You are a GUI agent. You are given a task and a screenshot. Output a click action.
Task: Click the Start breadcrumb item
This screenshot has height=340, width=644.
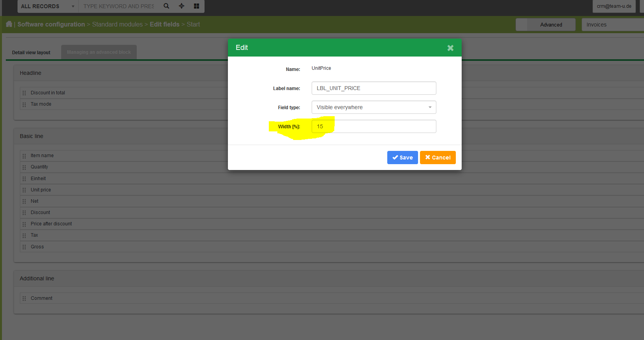(193, 24)
